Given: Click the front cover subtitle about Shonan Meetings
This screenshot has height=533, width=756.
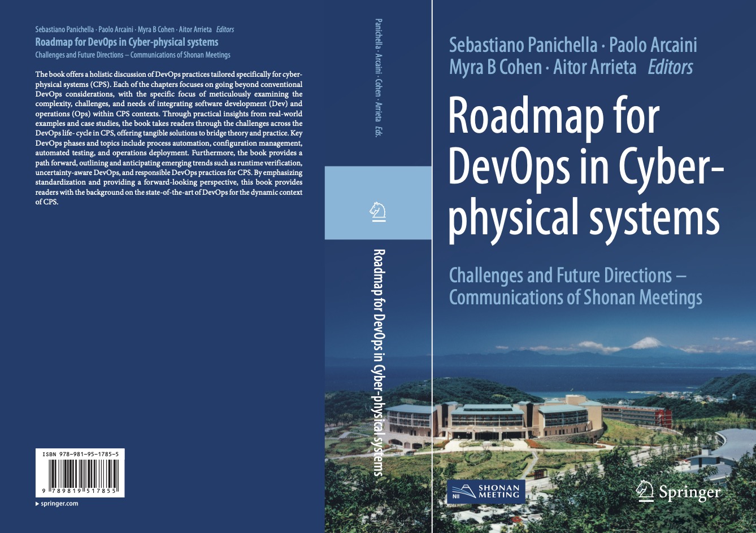Looking at the screenshot, I should pyautogui.click(x=575, y=286).
